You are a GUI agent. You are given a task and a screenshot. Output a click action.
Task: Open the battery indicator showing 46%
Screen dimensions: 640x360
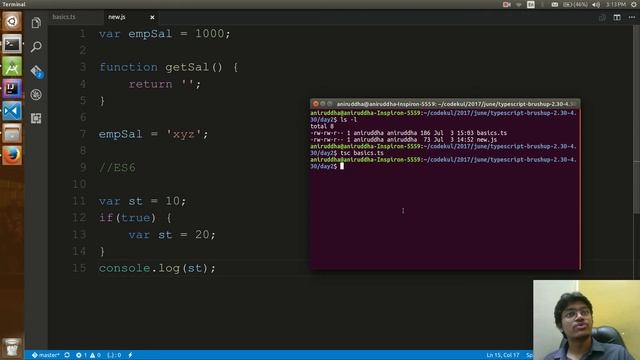click(575, 4)
